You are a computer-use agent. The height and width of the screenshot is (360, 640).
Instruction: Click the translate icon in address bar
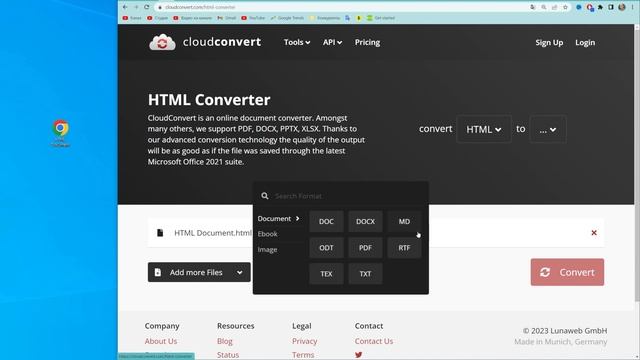533,7
